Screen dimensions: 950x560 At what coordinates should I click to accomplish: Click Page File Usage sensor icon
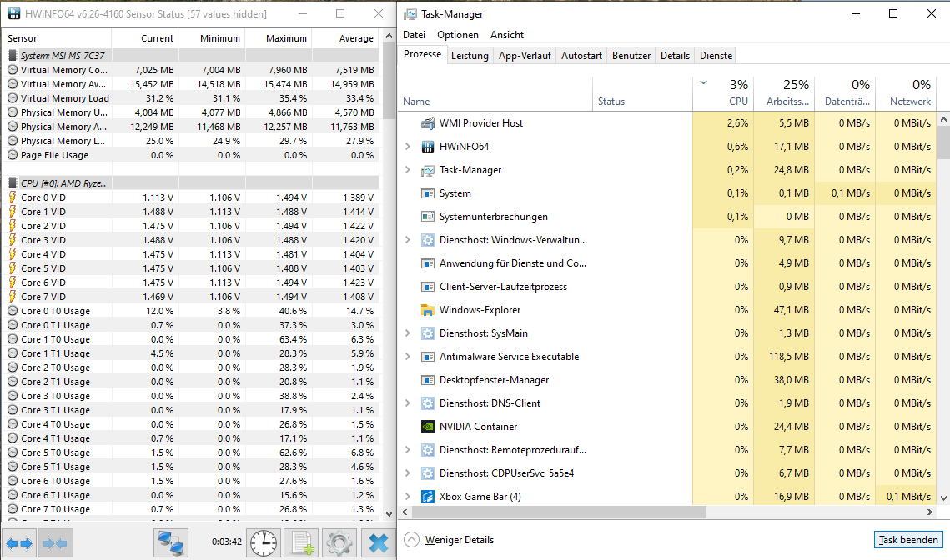[13, 155]
